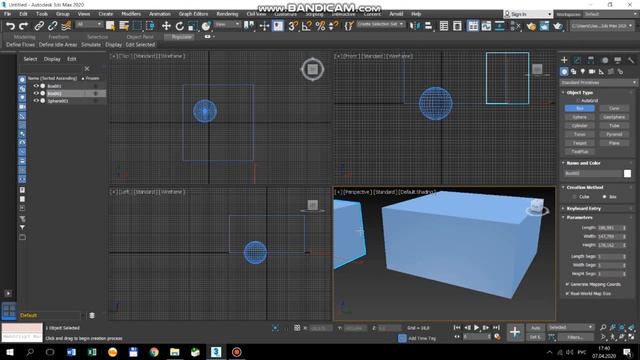Click the Sphere object type button
640x360 pixels.
tap(580, 117)
